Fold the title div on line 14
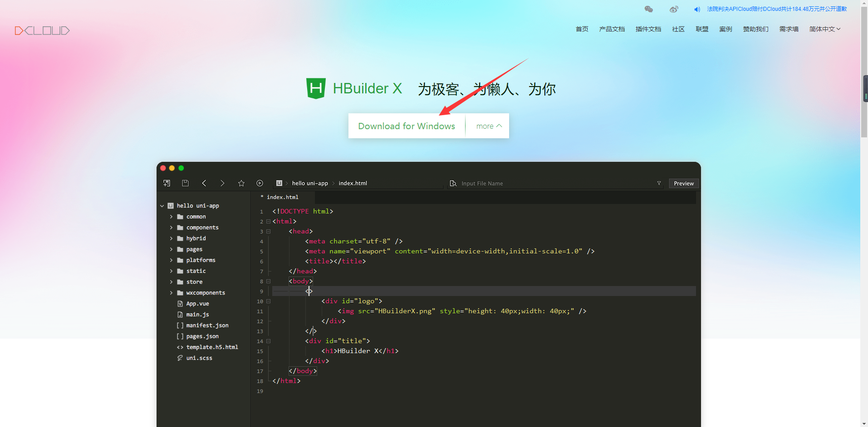Viewport: 868px width, 427px height. tap(268, 341)
